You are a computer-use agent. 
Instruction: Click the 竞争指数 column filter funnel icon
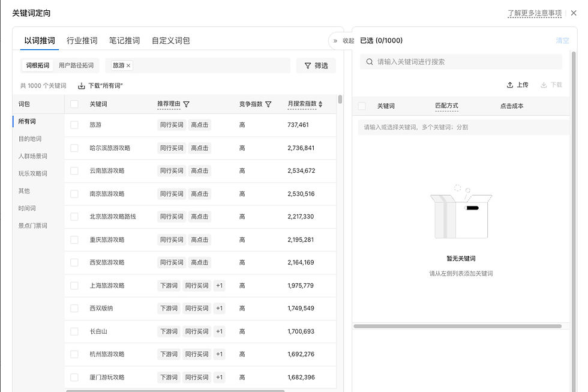point(269,103)
